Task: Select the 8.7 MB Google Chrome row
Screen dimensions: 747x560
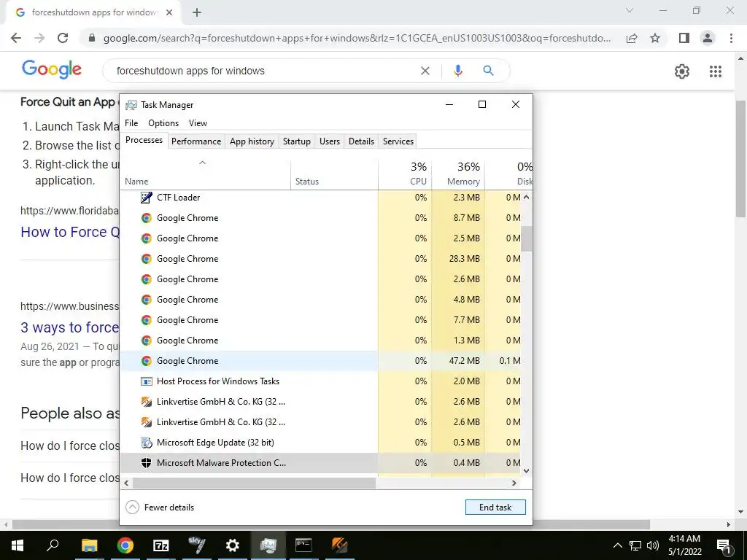Action: click(x=321, y=217)
